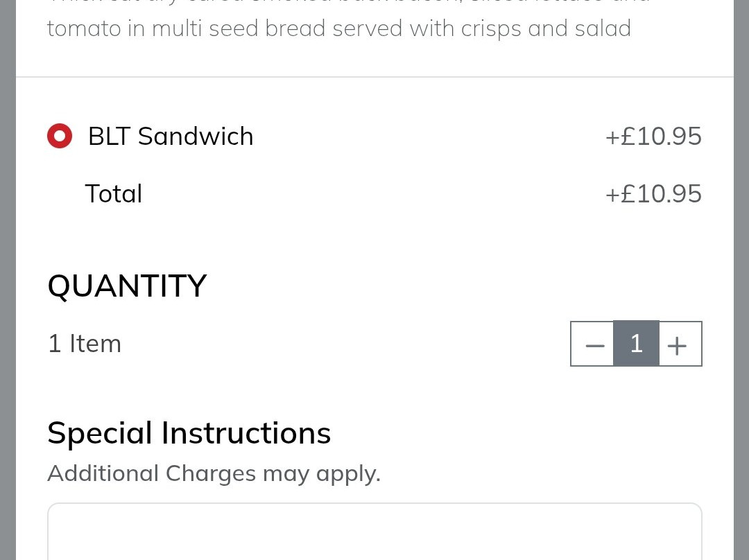Viewport: 749px width, 560px height.
Task: Click the Total +£10.95 amount
Action: click(653, 193)
